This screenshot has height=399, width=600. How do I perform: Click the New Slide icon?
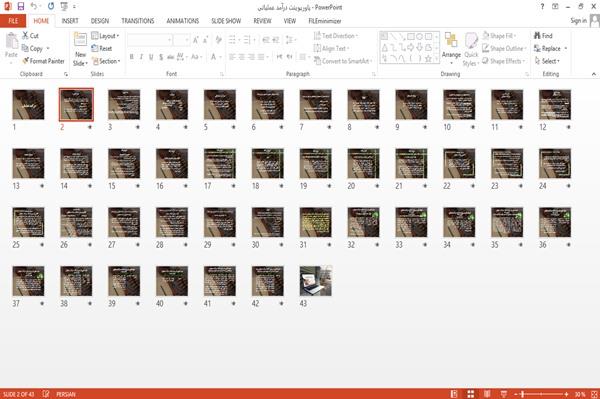pyautogui.click(x=80, y=40)
